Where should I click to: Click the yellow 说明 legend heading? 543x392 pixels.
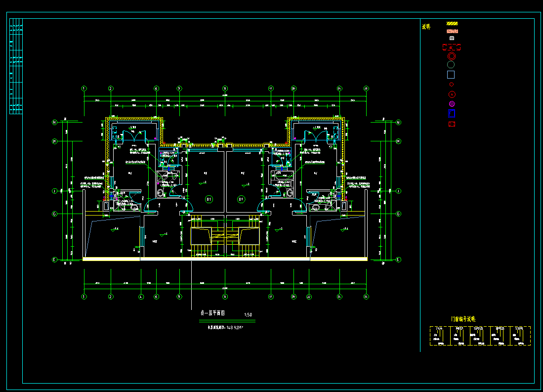[426, 27]
